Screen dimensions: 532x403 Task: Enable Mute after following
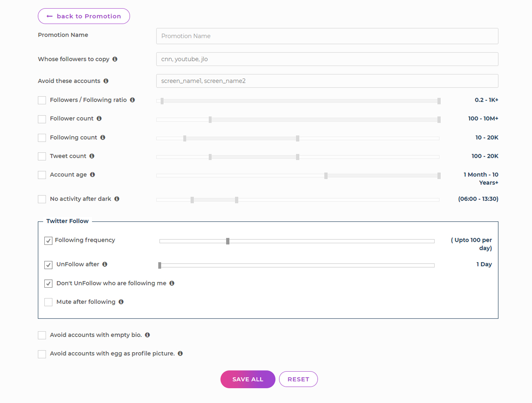pyautogui.click(x=48, y=302)
